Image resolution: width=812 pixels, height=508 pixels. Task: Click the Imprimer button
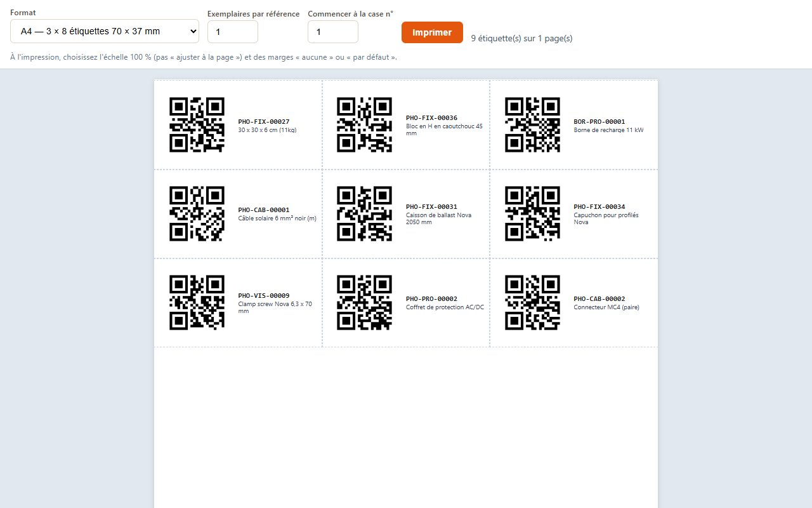pos(432,32)
